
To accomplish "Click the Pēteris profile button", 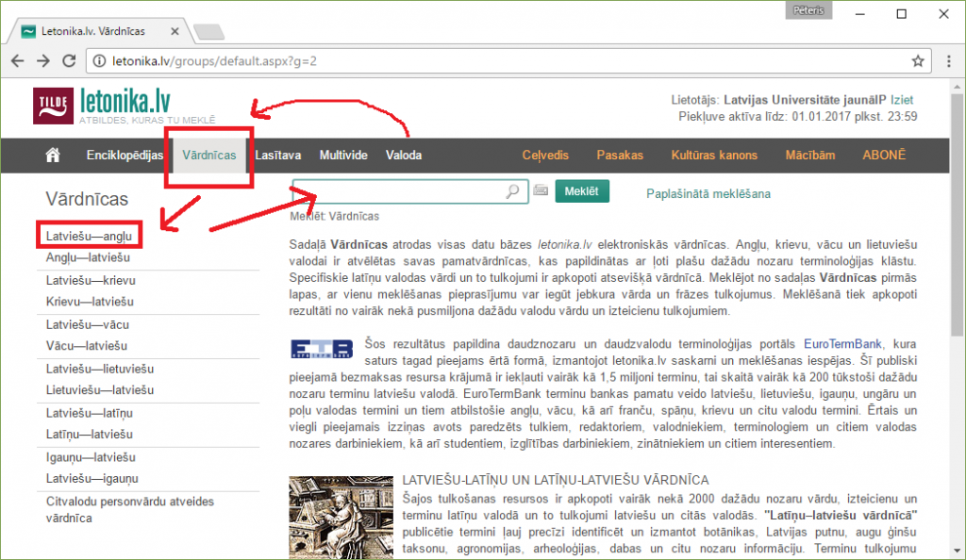I will (808, 10).
